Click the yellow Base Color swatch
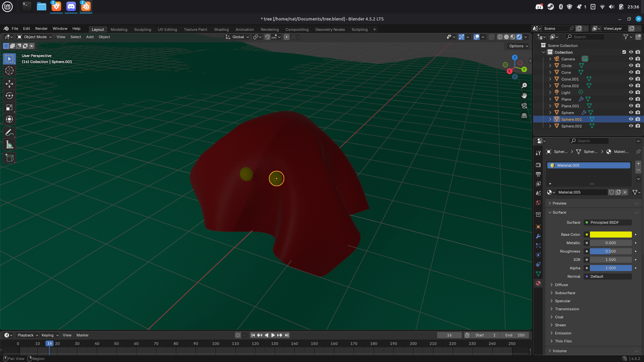Screen dimensions: 644x362 tap(610, 235)
